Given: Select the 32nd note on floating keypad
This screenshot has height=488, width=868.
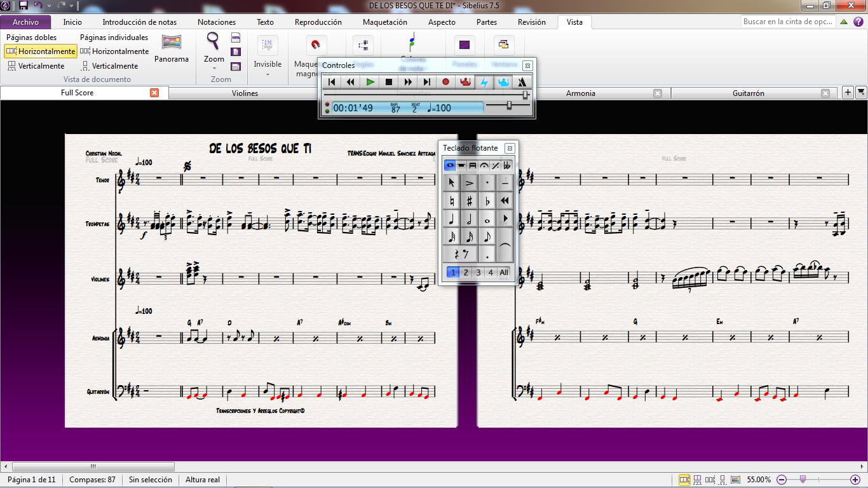Looking at the screenshot, I should 451,238.
